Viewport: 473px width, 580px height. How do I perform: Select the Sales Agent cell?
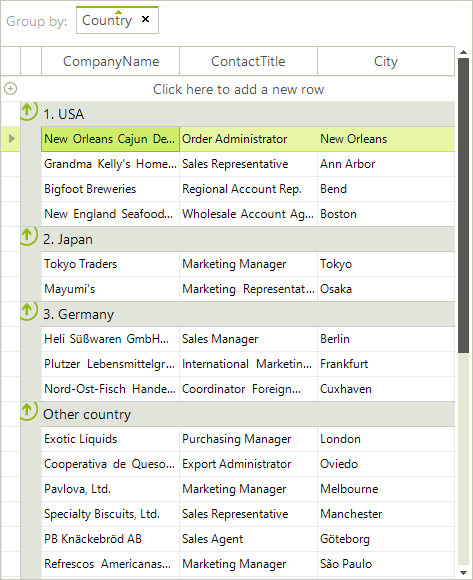248,539
